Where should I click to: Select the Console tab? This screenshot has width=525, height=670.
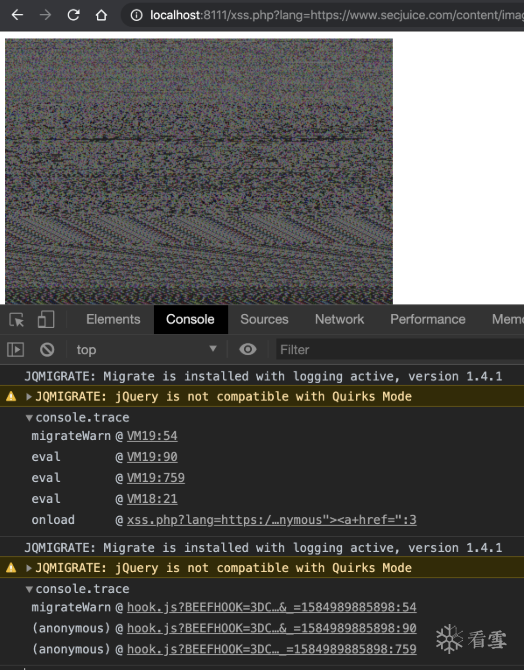coord(191,320)
